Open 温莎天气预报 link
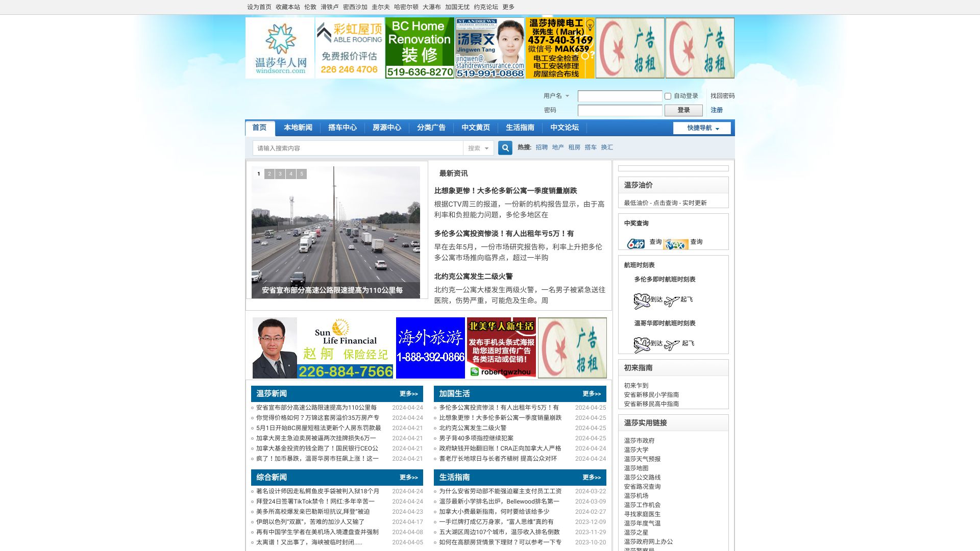The image size is (980, 551). point(642,459)
